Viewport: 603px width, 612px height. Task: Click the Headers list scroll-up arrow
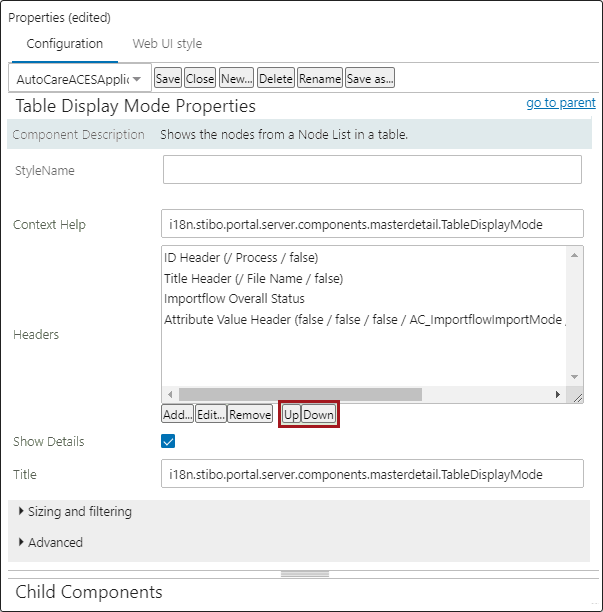point(574,255)
